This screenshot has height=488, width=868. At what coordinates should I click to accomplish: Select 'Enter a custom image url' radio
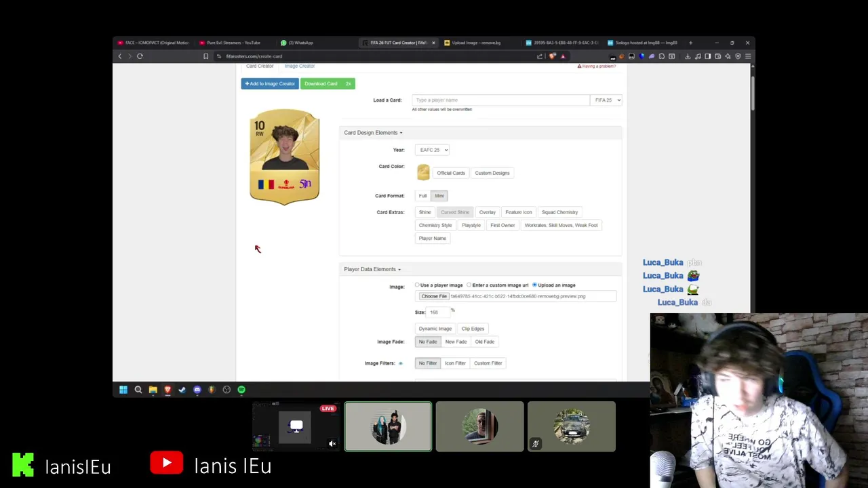click(469, 285)
